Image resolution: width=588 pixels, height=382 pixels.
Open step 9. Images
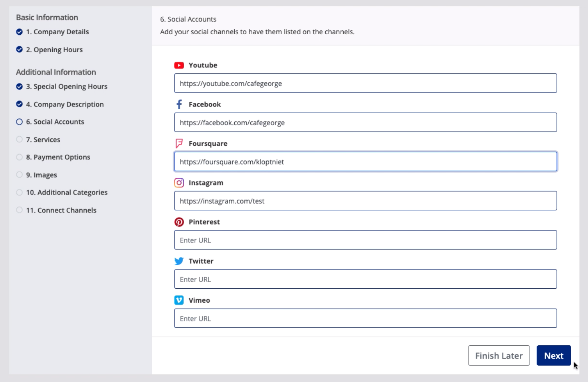point(42,175)
